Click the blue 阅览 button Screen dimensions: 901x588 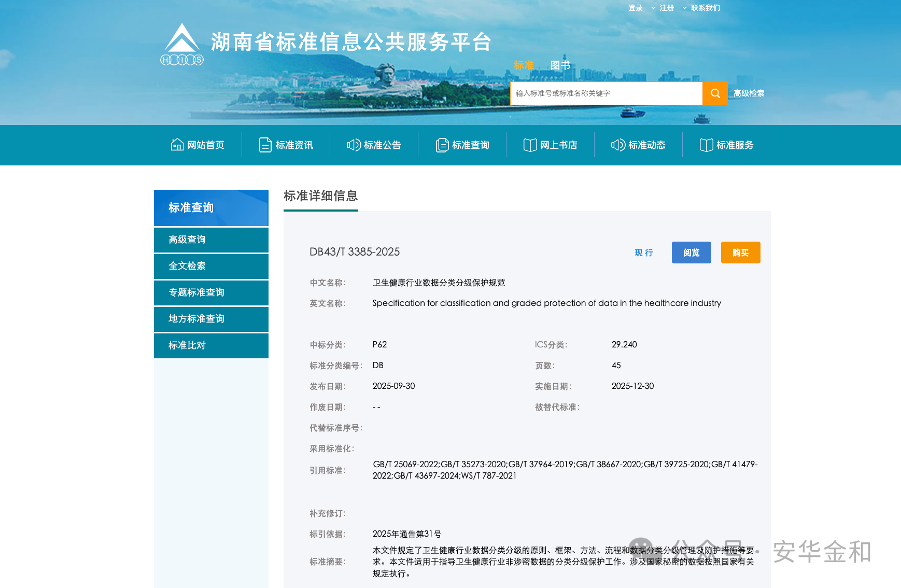[691, 253]
